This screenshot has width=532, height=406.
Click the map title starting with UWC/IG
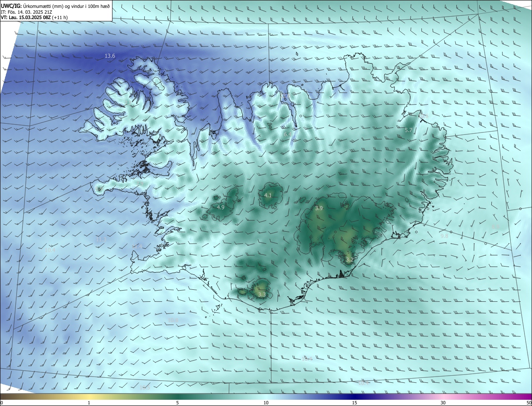click(55, 5)
